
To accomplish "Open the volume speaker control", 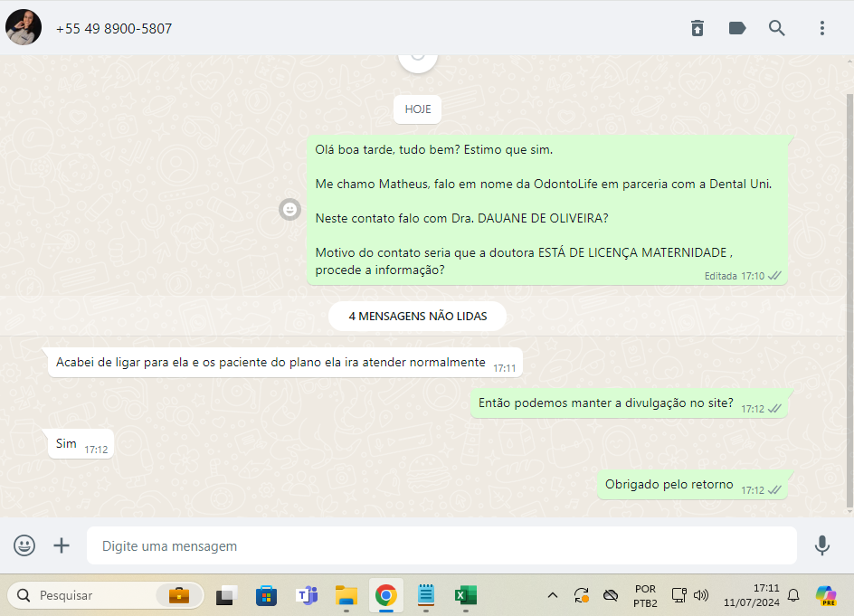I will pyautogui.click(x=701, y=595).
